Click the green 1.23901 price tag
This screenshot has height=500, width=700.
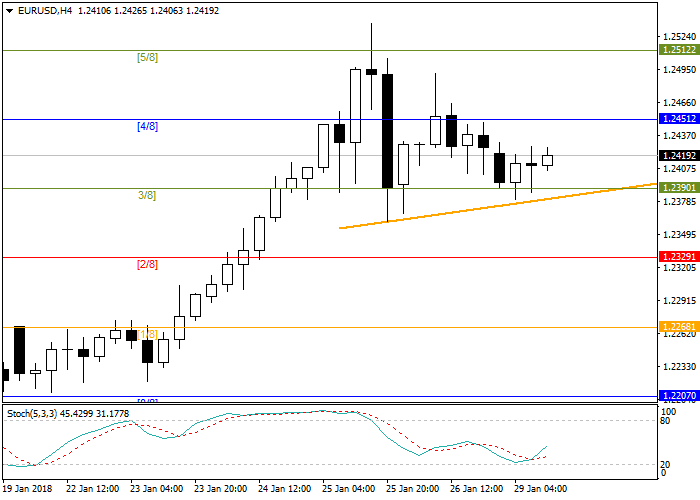pyautogui.click(x=679, y=188)
